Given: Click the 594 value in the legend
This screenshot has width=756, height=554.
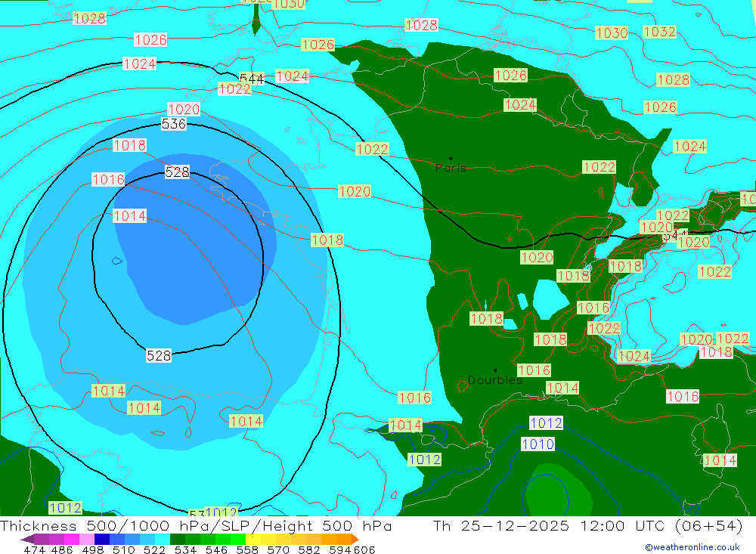Looking at the screenshot, I should 340,549.
